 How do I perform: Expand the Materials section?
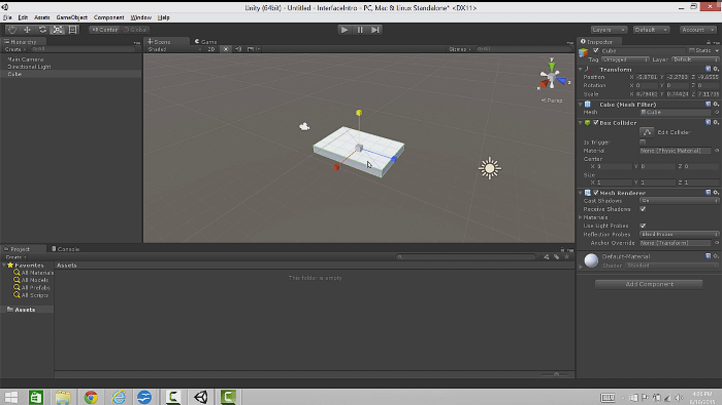tap(581, 217)
